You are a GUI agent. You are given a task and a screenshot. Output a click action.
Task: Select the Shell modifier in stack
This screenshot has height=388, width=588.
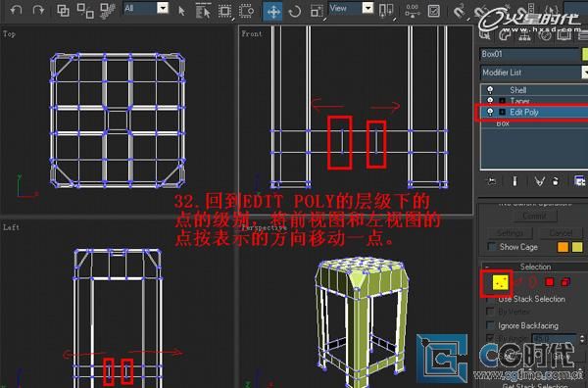pyautogui.click(x=517, y=90)
